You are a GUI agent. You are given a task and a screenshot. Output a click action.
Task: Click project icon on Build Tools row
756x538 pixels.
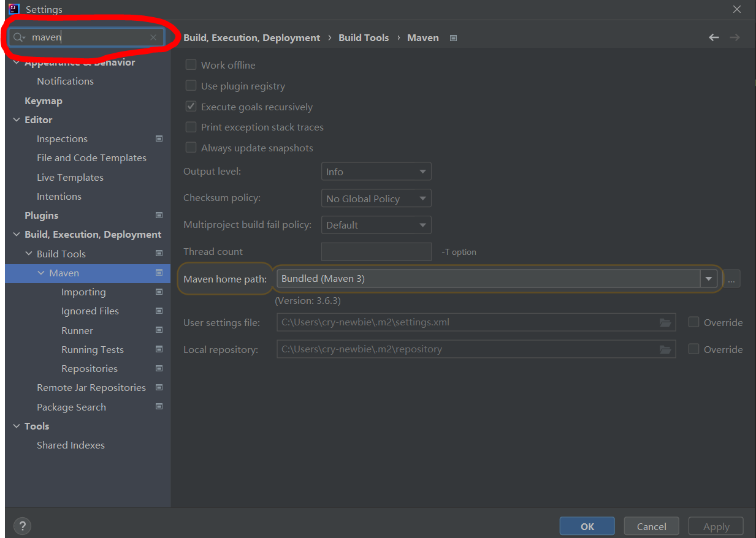[159, 253]
